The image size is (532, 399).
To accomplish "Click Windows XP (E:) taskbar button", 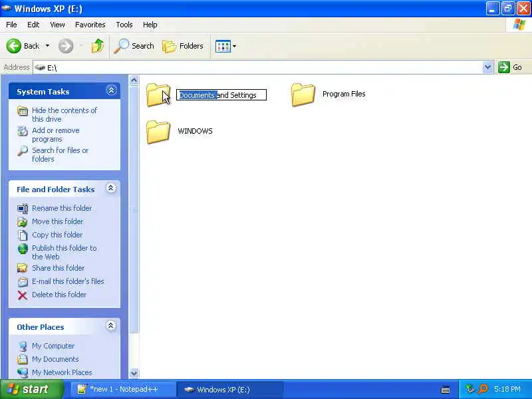I will click(x=229, y=390).
